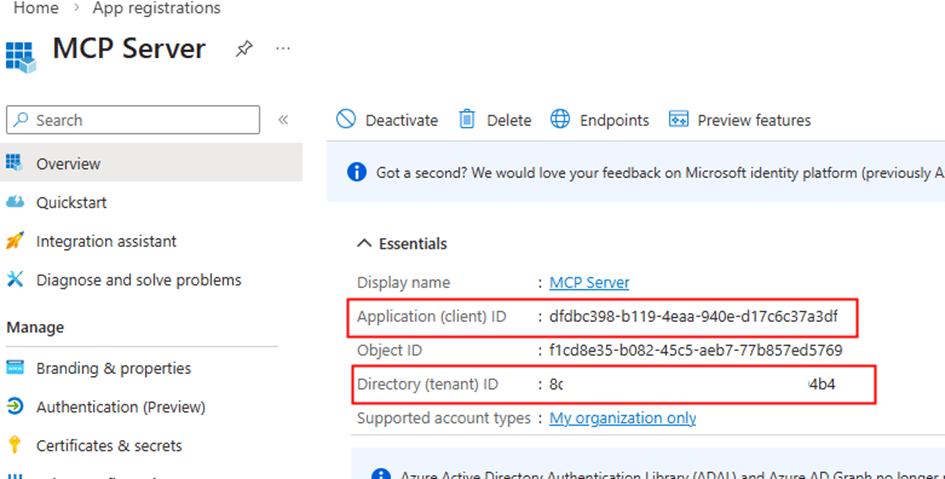Click the Integration assistant rocket icon
This screenshot has height=479, width=945.
[x=15, y=241]
